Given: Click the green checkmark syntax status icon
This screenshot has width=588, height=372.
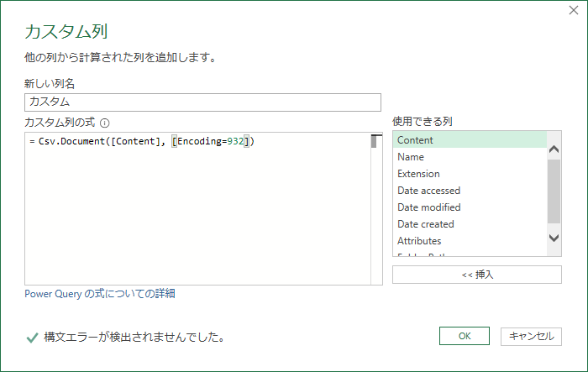Looking at the screenshot, I should tap(32, 338).
